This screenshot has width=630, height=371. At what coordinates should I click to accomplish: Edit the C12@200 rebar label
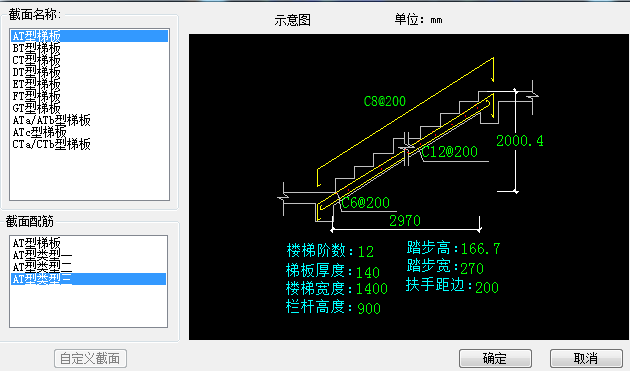[x=450, y=152]
